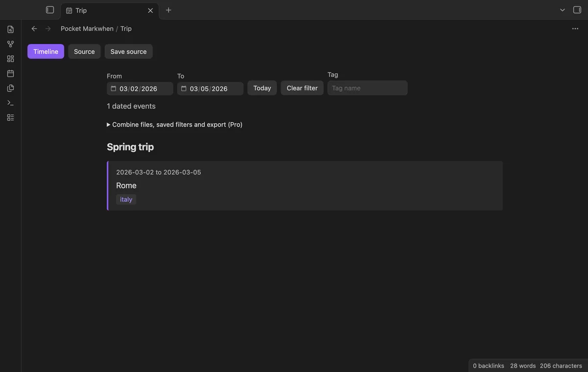588x372 pixels.
Task: Close the Trip tab
Action: tap(150, 10)
